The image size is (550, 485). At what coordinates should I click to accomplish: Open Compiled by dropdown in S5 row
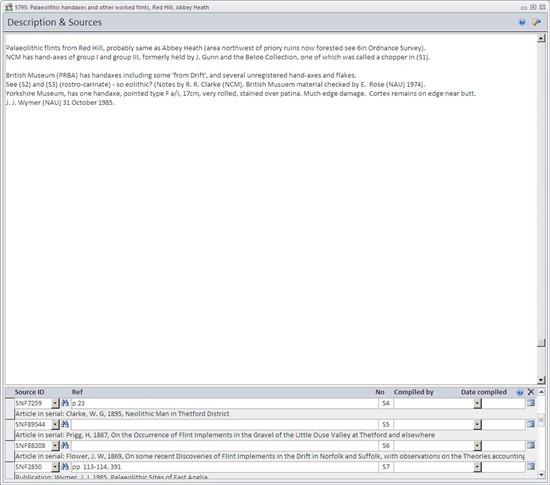pos(477,425)
